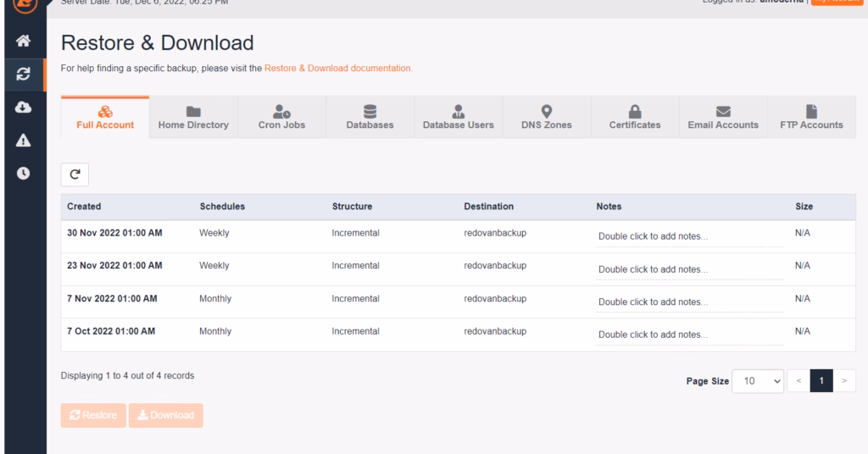
Task: Switch to Certificates tab
Action: click(x=635, y=117)
